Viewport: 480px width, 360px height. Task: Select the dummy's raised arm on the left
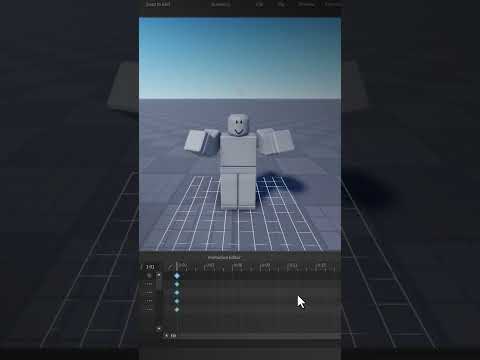click(x=202, y=142)
